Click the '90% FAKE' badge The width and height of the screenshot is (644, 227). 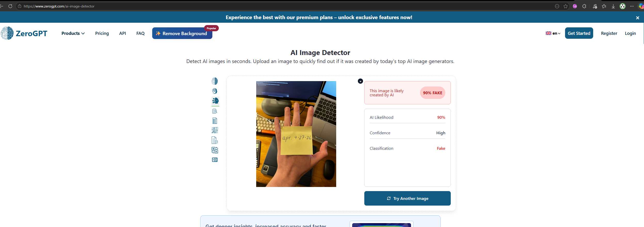tap(433, 93)
